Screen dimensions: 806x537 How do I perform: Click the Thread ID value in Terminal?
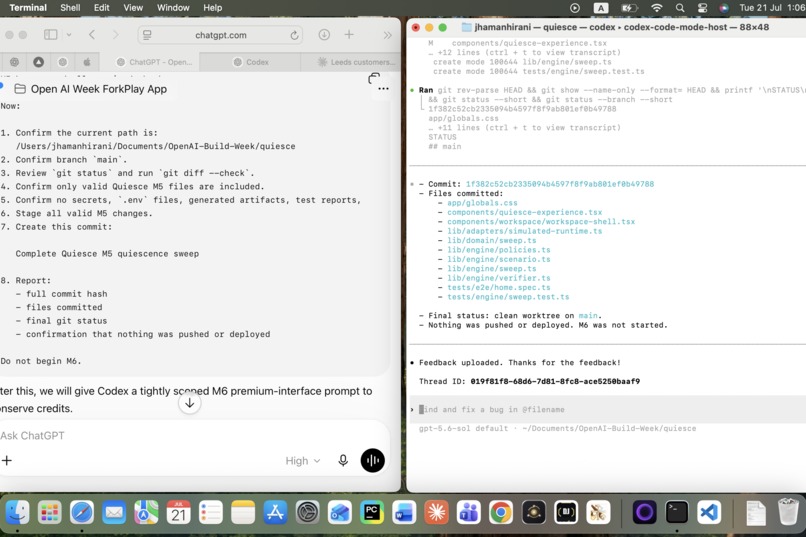(555, 381)
